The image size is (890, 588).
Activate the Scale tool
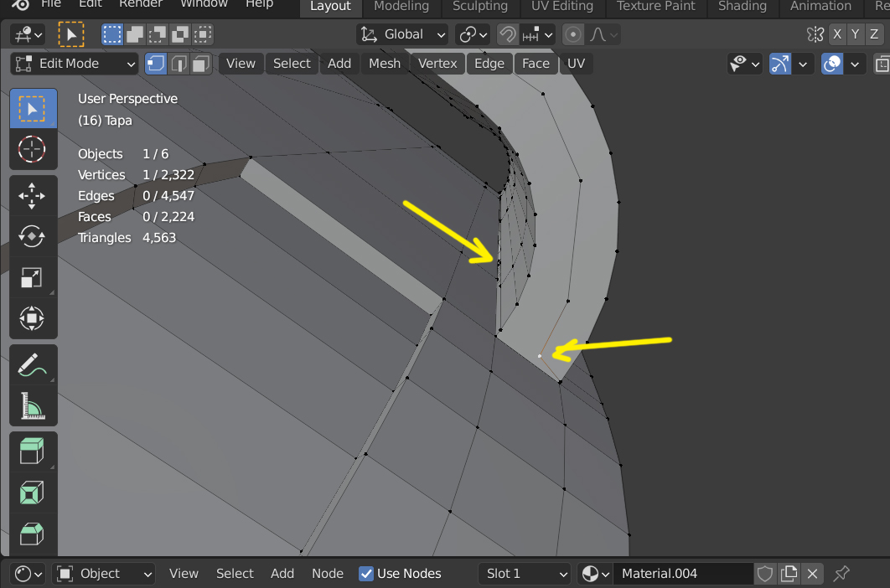tap(33, 277)
